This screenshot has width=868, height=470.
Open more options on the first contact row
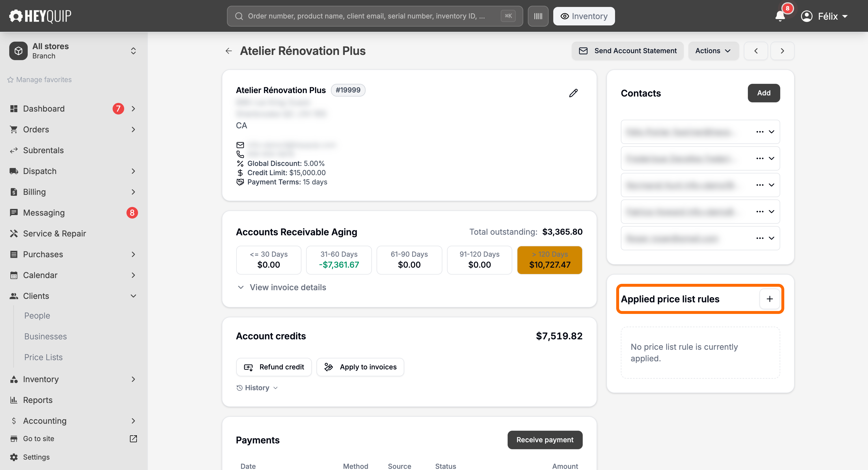pyautogui.click(x=759, y=132)
